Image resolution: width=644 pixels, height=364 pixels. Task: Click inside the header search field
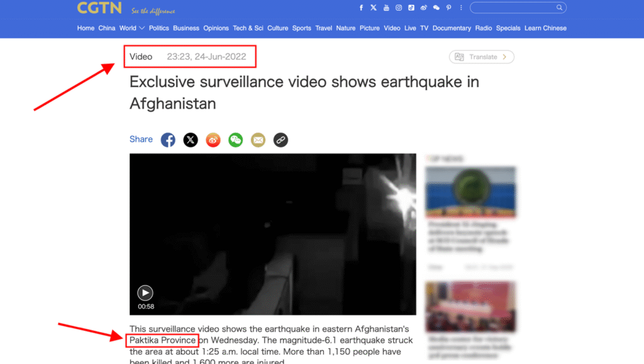coord(513,8)
